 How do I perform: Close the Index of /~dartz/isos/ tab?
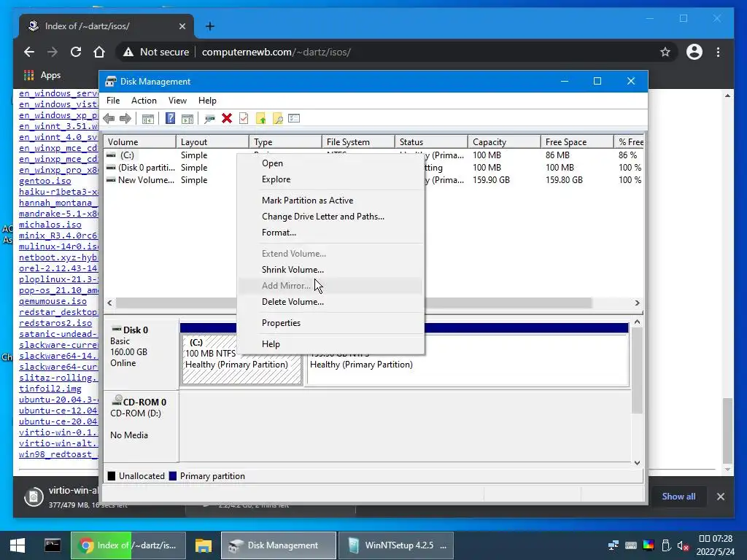[182, 26]
